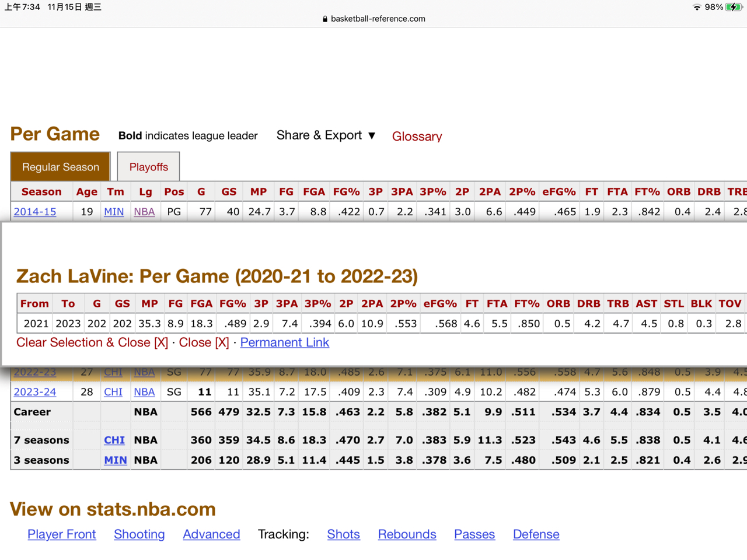This screenshot has width=747, height=560.
Task: Open the Player Front link
Action: coord(62,534)
